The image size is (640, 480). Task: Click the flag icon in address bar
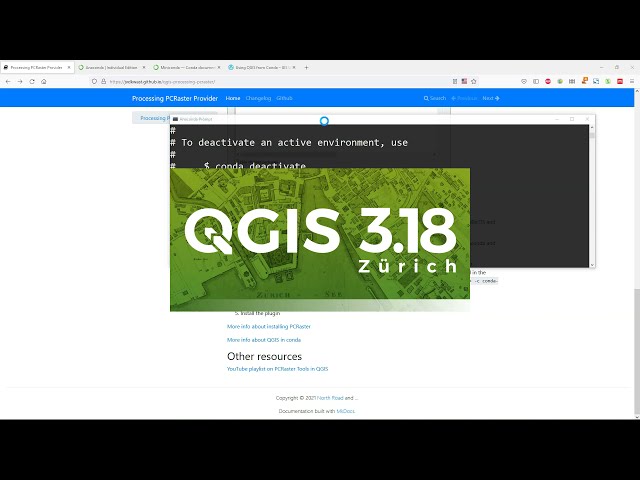tap(464, 81)
